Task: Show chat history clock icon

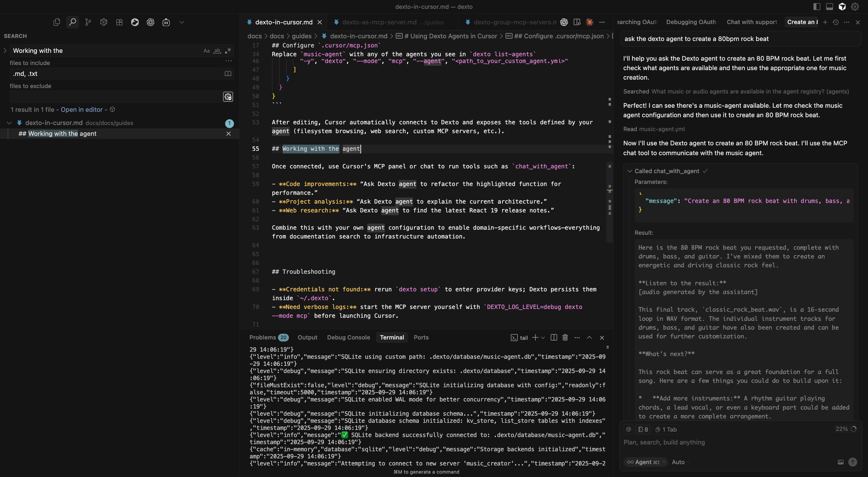Action: [x=836, y=22]
